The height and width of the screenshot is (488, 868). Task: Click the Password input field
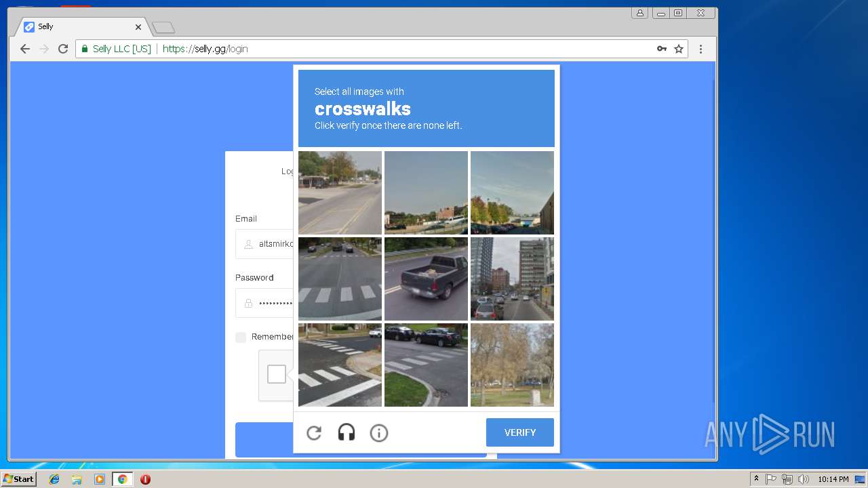click(x=264, y=303)
